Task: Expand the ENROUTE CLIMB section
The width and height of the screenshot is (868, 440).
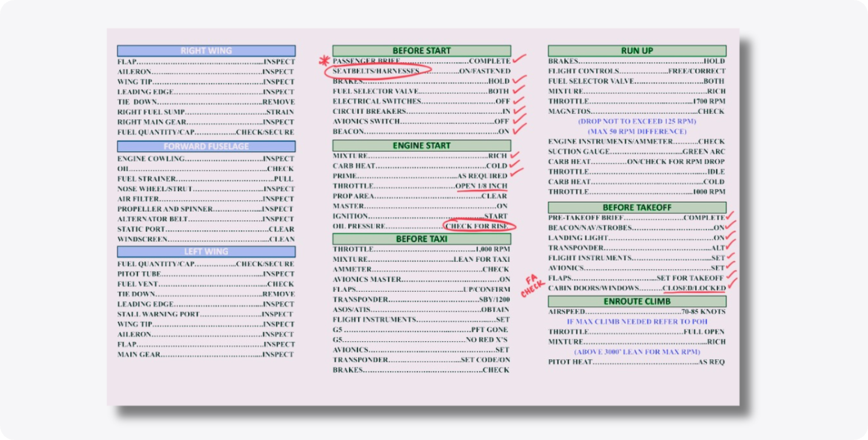Action: tap(636, 301)
